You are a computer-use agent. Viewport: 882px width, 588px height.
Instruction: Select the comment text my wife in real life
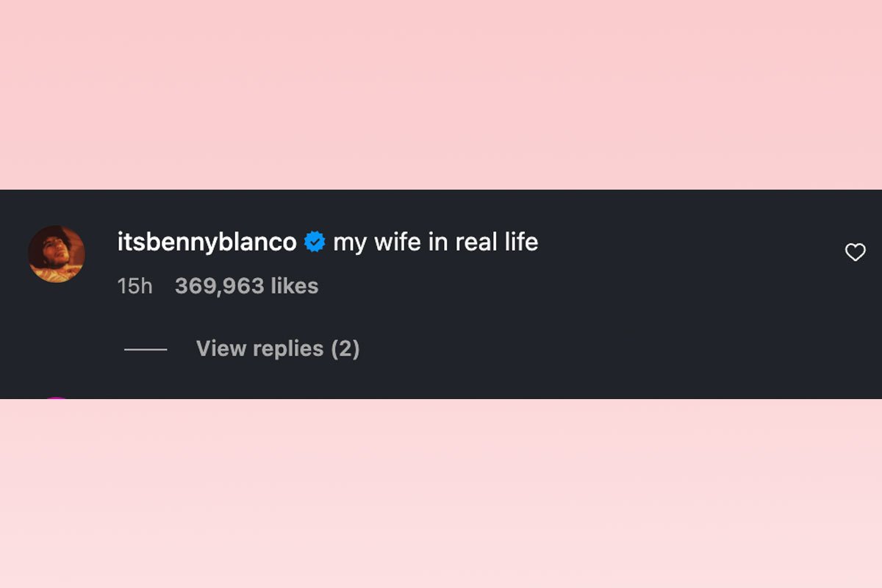tap(436, 242)
